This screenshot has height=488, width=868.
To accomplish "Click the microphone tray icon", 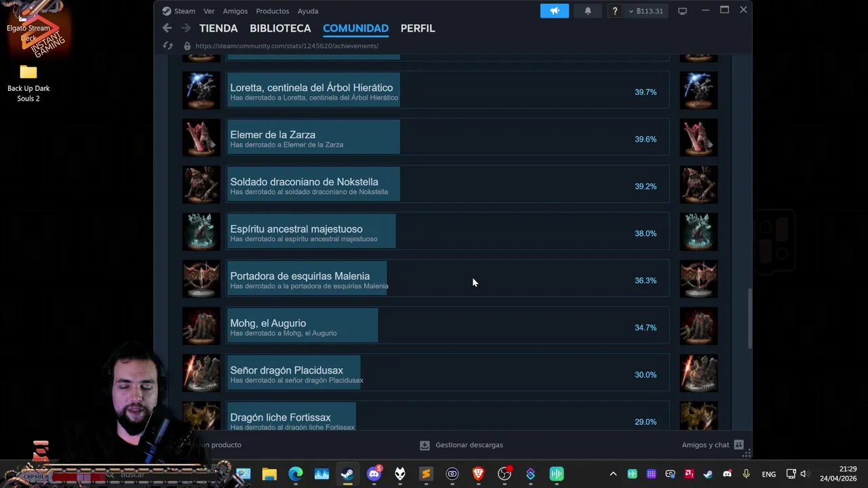I will coord(746,474).
